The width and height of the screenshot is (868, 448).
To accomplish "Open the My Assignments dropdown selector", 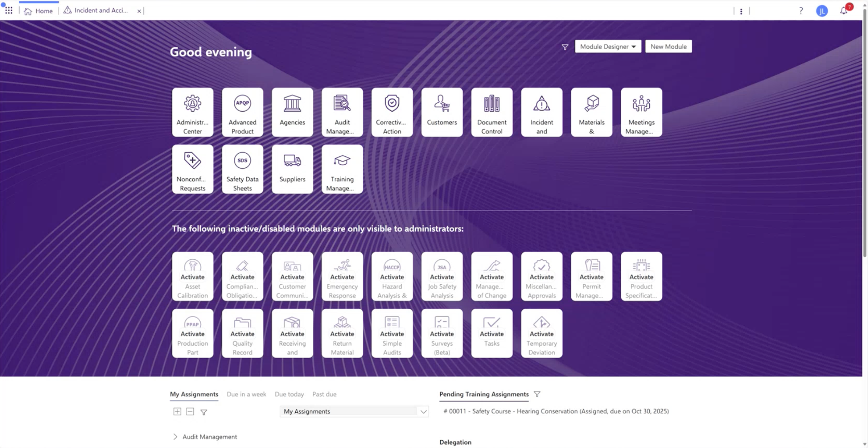I will [354, 411].
